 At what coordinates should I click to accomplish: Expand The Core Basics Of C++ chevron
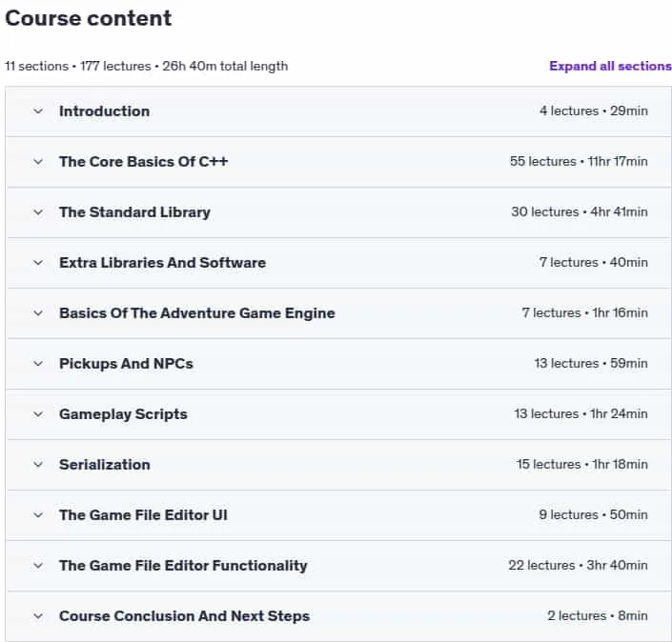click(38, 162)
